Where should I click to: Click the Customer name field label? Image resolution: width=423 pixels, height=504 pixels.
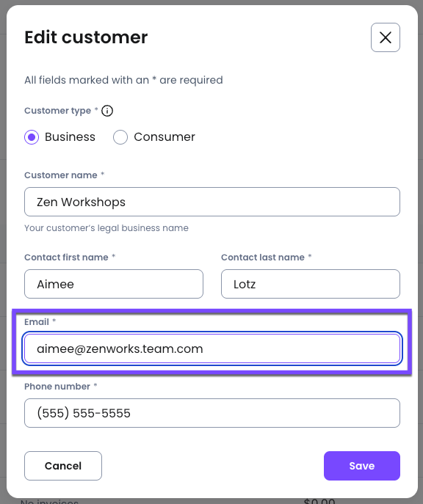tap(61, 175)
